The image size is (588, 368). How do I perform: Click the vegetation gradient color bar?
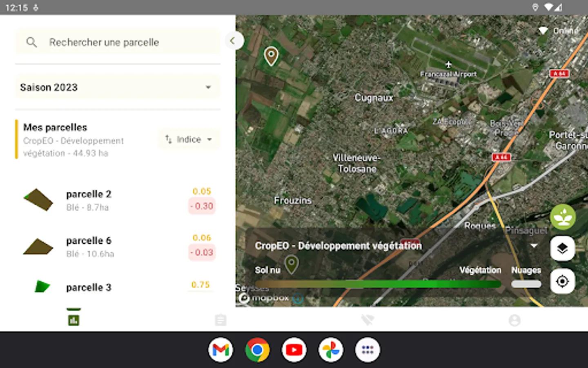378,284
